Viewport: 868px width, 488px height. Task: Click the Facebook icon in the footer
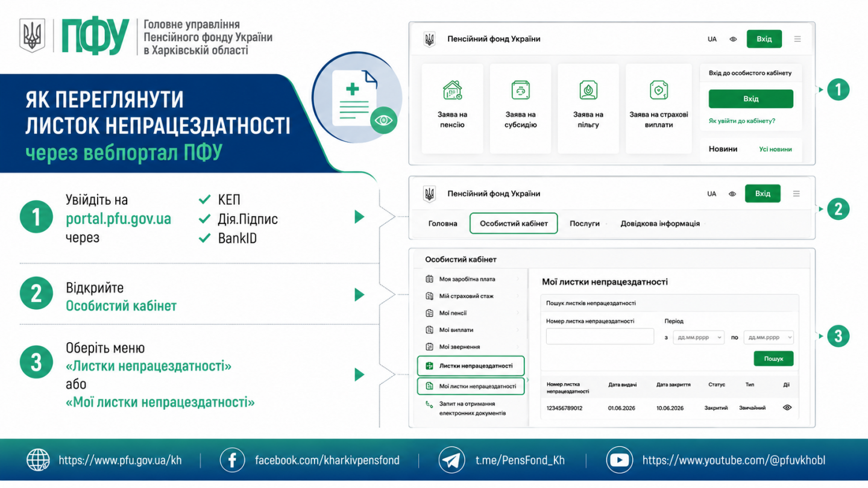tap(232, 460)
